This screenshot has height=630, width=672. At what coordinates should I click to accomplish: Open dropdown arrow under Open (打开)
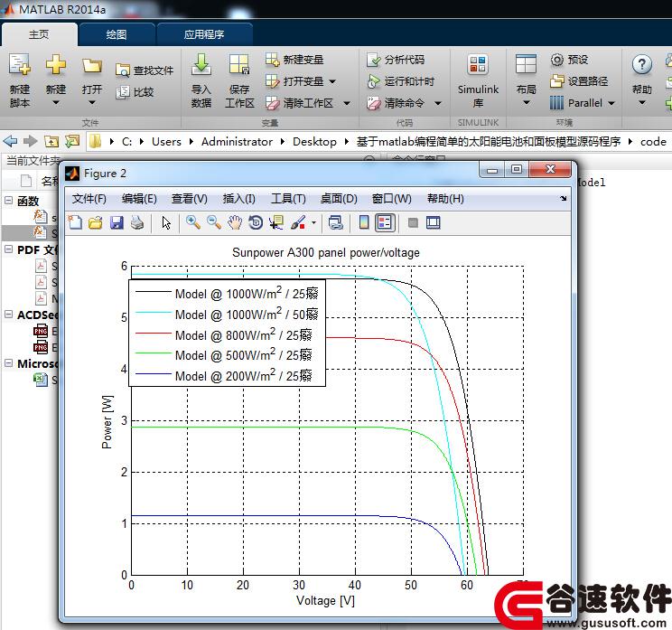(92, 103)
